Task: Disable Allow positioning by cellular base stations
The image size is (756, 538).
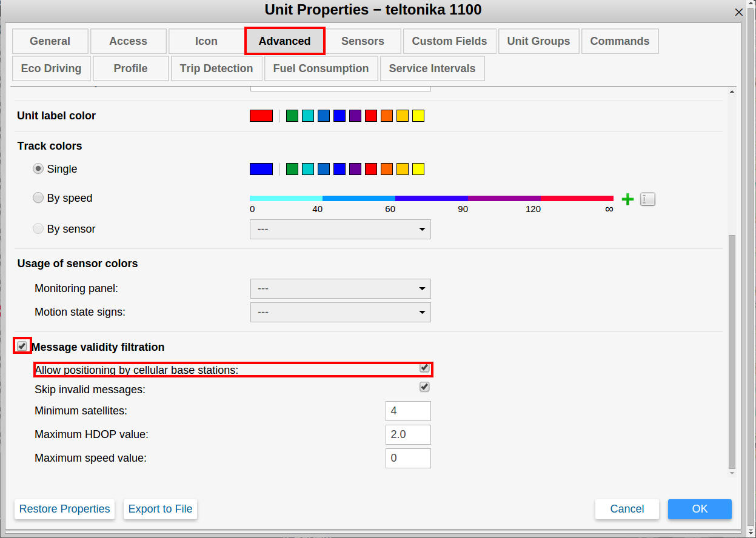Action: click(x=424, y=368)
